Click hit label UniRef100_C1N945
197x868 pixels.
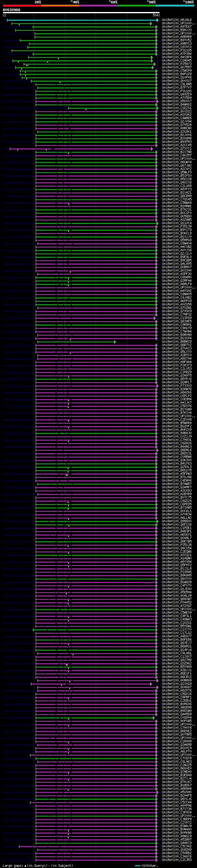pos(176,60)
